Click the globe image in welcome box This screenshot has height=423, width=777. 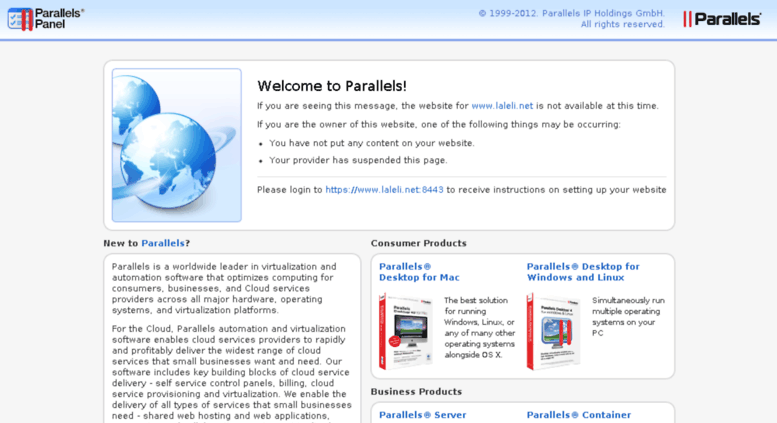pos(177,145)
